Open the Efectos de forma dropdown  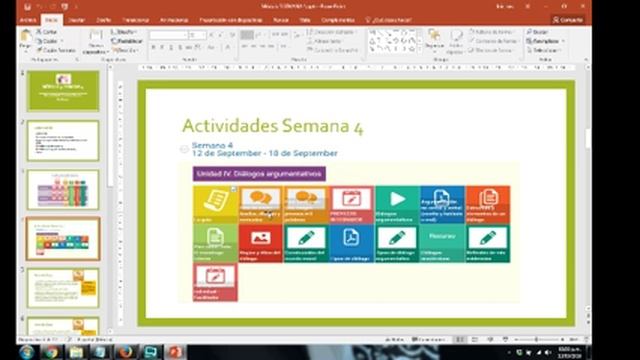[x=491, y=50]
